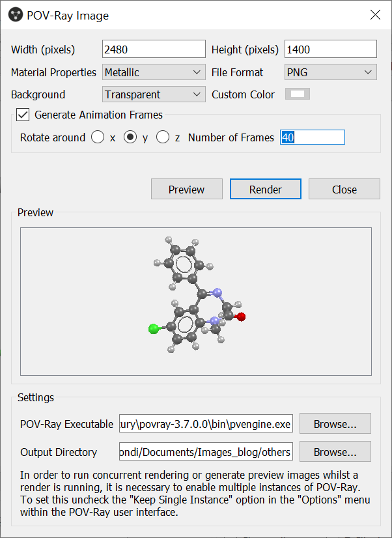Screen dimensions: 392x538
Task: Click the POV-Ray Executable path field
Action: (x=206, y=424)
